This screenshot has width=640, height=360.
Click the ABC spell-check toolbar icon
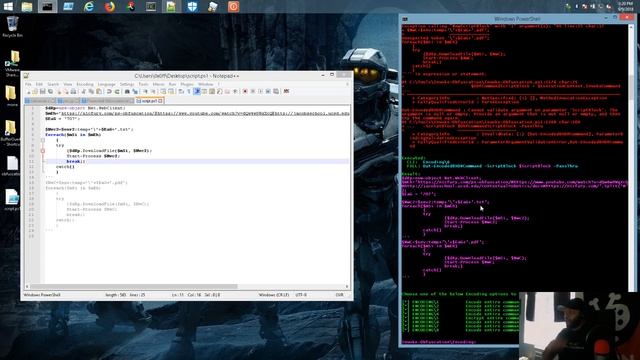tap(286, 91)
